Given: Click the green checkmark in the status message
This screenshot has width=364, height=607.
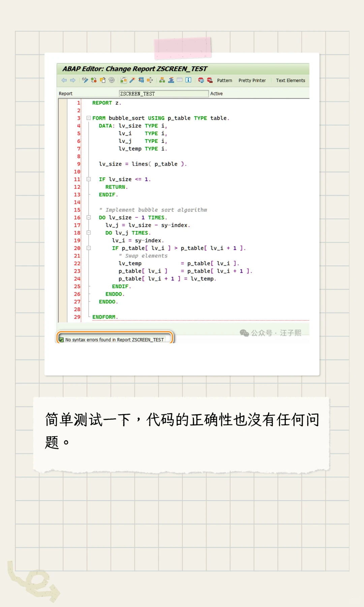Looking at the screenshot, I should coord(61,340).
